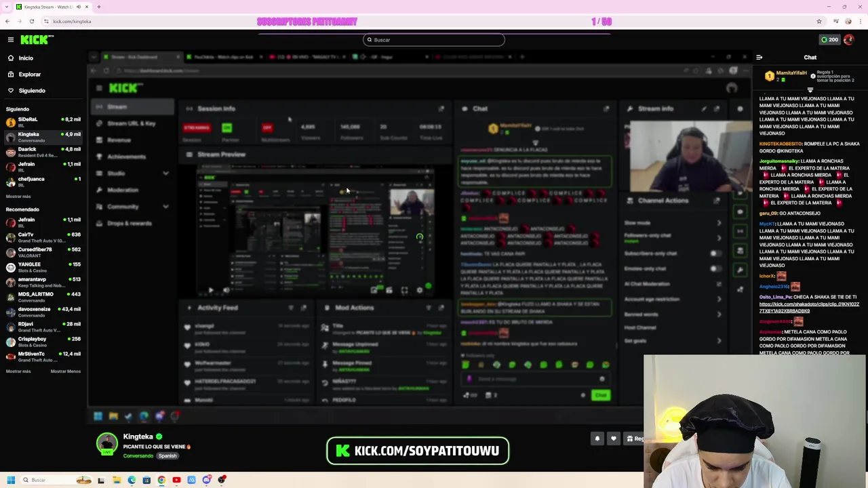This screenshot has width=868, height=488.
Task: Play the Stream Preview video
Action: point(210,290)
